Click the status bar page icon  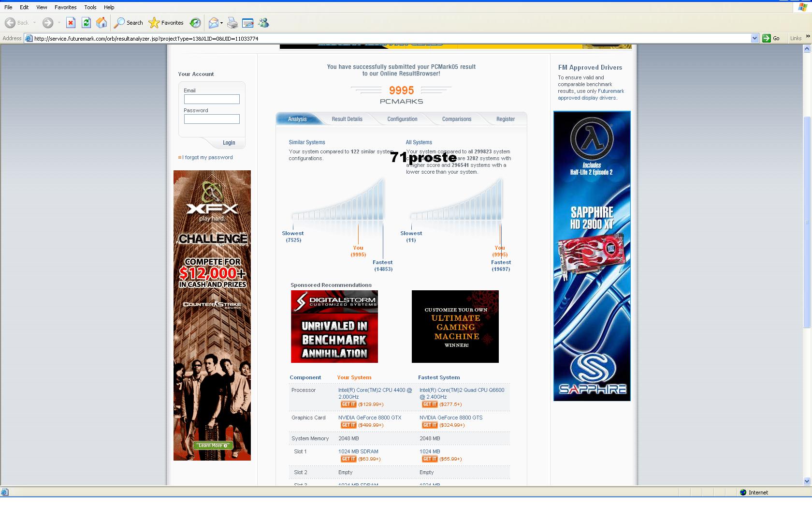coord(5,493)
